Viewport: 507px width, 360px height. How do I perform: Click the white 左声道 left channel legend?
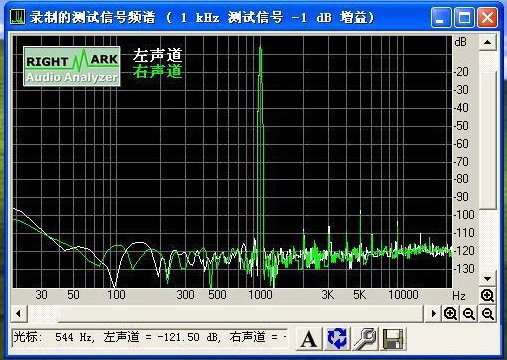click(158, 55)
